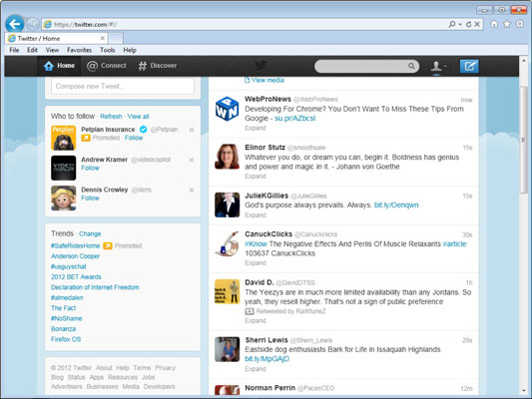Follow Dennis Crowley
Viewport: 532px width, 399px height.
pyautogui.click(x=90, y=198)
